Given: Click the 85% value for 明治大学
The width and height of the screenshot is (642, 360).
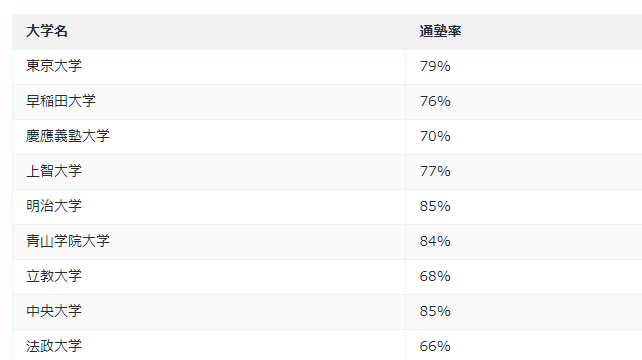Looking at the screenshot, I should pos(435,206).
